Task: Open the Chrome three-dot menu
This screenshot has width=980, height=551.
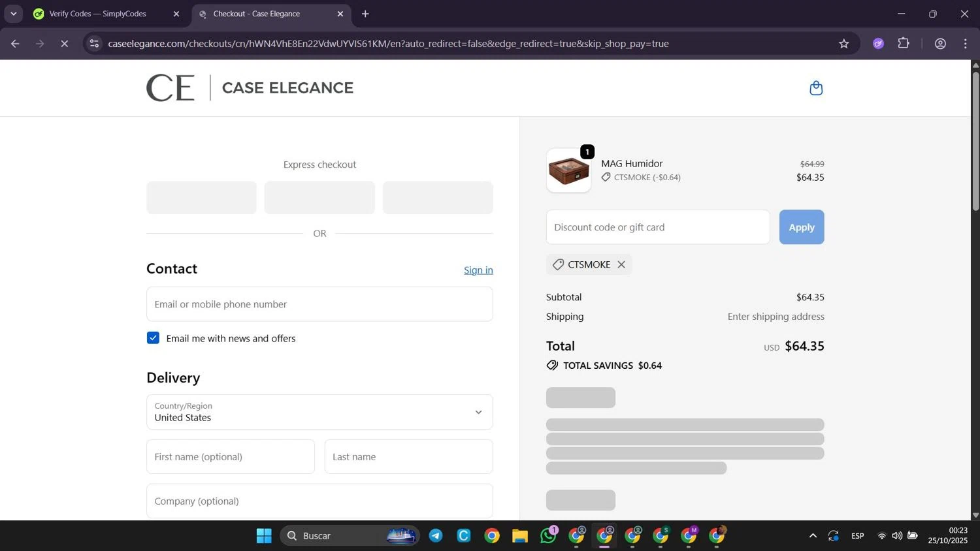Action: click(966, 44)
